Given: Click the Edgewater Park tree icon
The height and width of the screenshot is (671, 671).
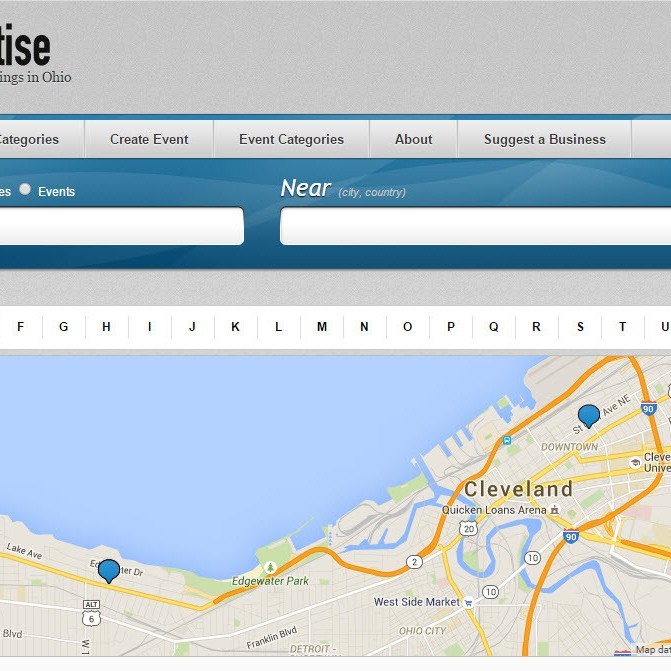Looking at the screenshot, I should click(x=269, y=568).
